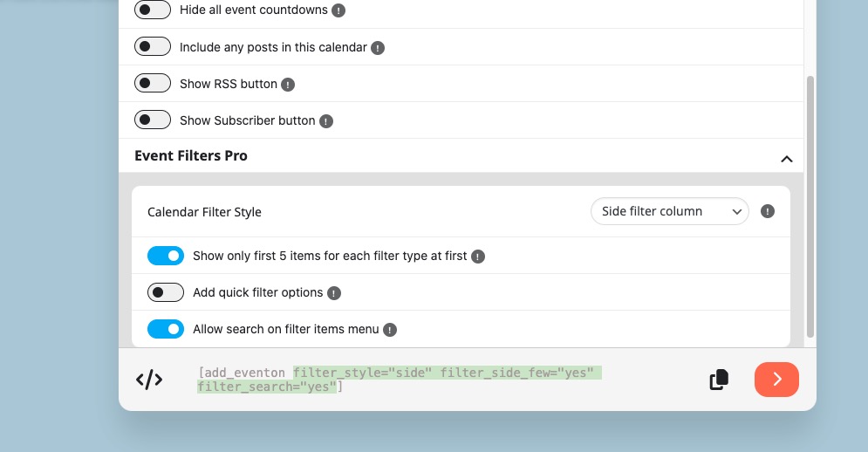Click info icon beside Include any posts in calendar
The height and width of the screenshot is (452, 868).
[x=378, y=48]
